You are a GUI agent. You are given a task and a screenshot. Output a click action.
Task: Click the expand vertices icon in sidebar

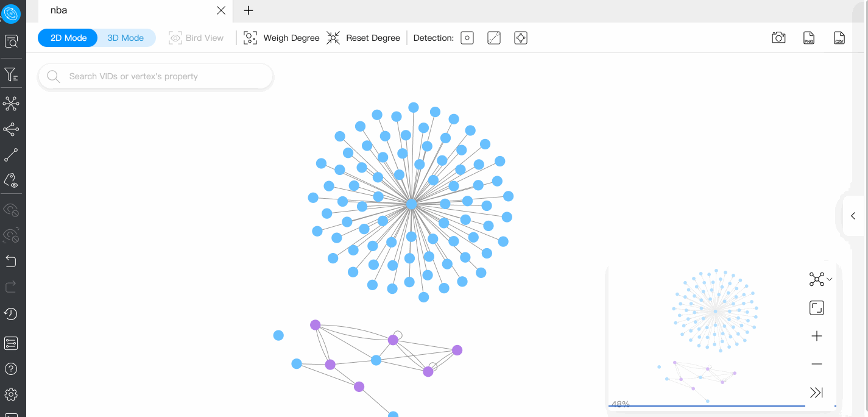tap(11, 104)
